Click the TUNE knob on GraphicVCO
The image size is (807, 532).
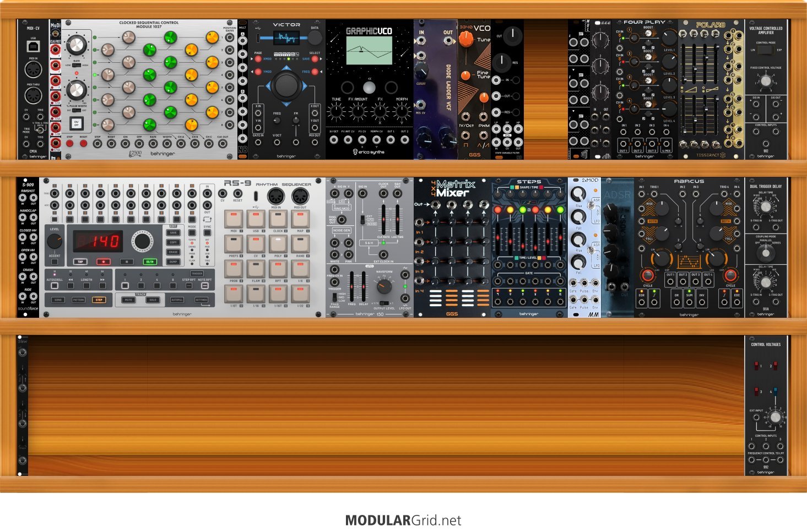click(x=336, y=112)
